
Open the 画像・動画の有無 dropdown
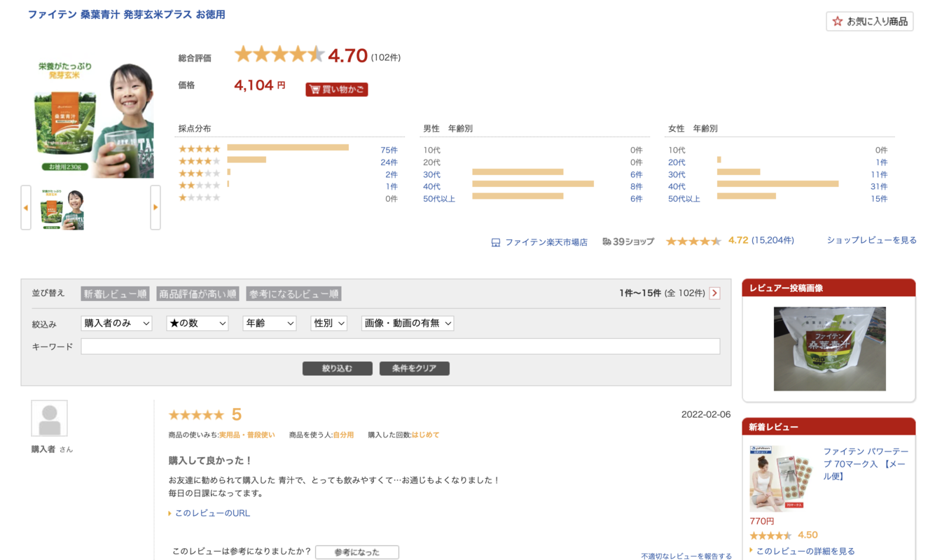coord(408,323)
